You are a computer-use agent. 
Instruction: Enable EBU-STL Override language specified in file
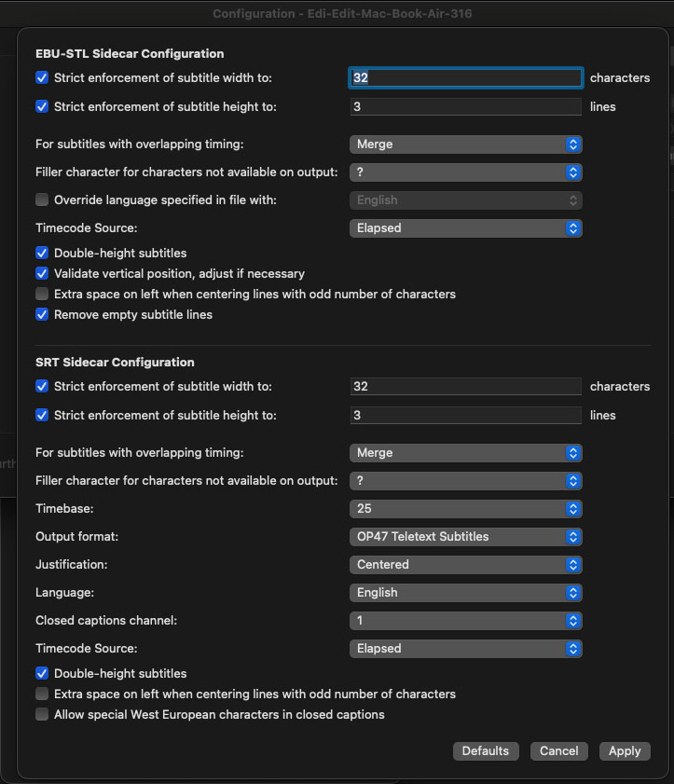42,199
